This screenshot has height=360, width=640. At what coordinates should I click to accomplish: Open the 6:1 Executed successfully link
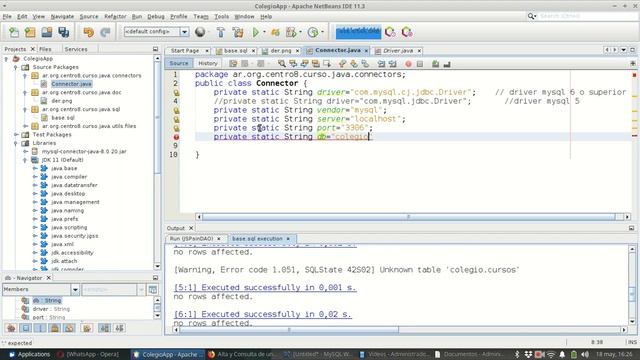(262, 314)
